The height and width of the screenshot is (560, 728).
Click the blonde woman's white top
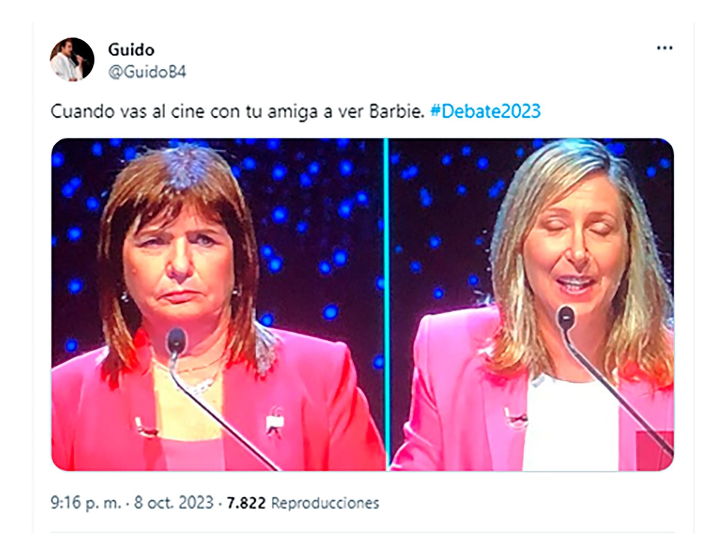coord(571,425)
